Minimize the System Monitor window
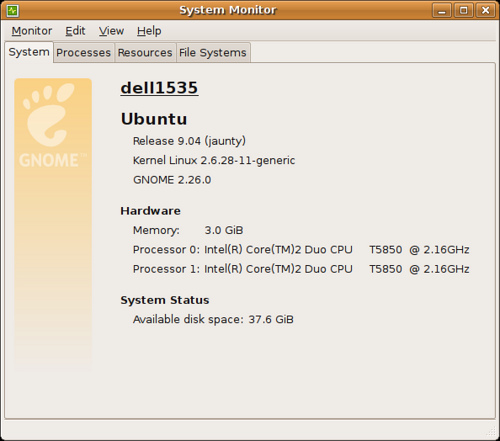 442,10
